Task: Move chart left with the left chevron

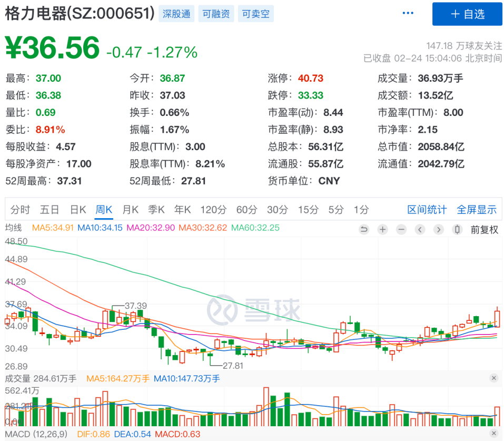Action: [420, 229]
